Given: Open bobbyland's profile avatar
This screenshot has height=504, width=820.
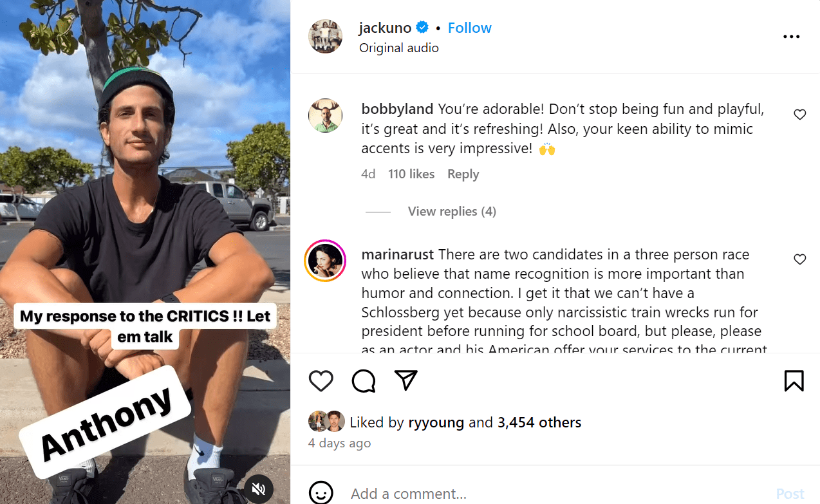Looking at the screenshot, I should [325, 116].
